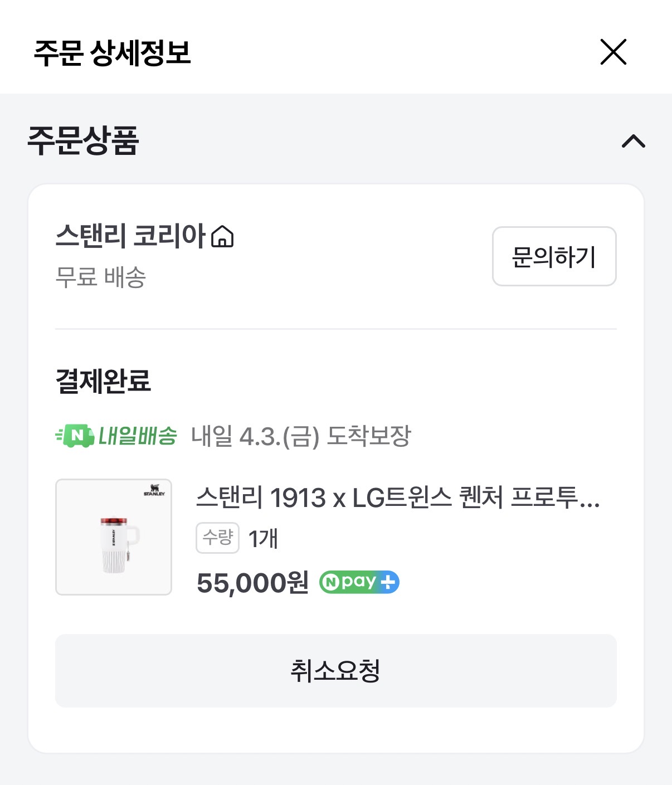Image resolution: width=672 pixels, height=785 pixels.
Task: Click the 수량 quantity badge
Action: 217,538
